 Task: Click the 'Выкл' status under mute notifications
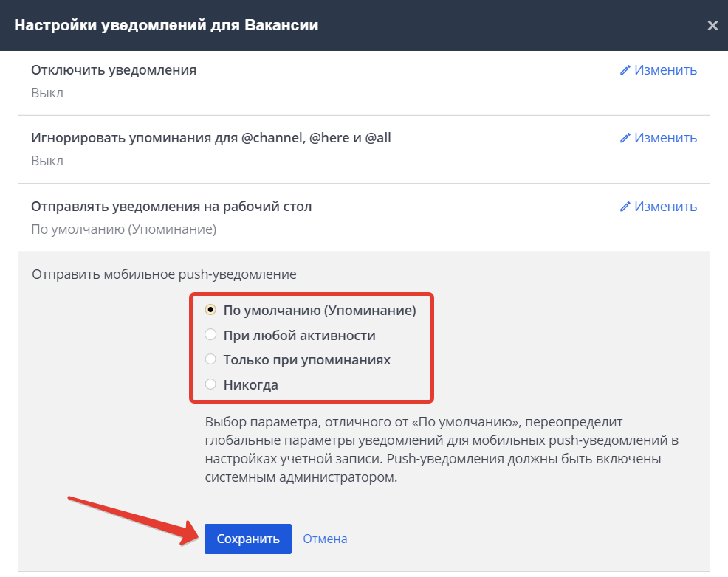point(47,93)
